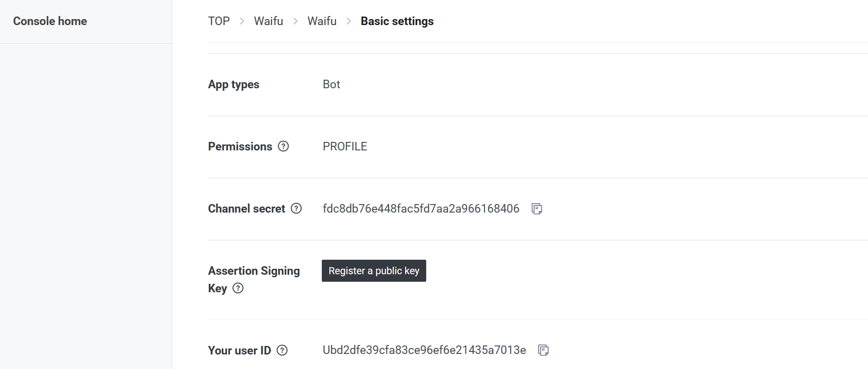Click the Channel secret help icon
The height and width of the screenshot is (369, 868).
coord(297,209)
